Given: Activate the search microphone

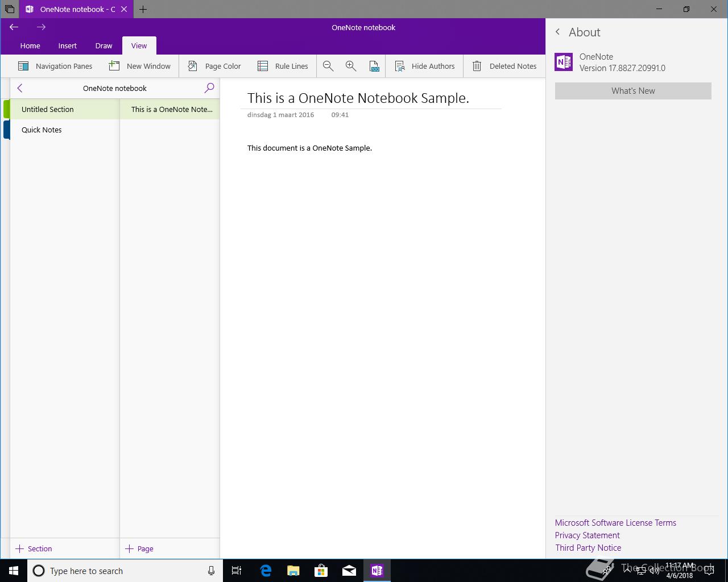Looking at the screenshot, I should [x=211, y=571].
